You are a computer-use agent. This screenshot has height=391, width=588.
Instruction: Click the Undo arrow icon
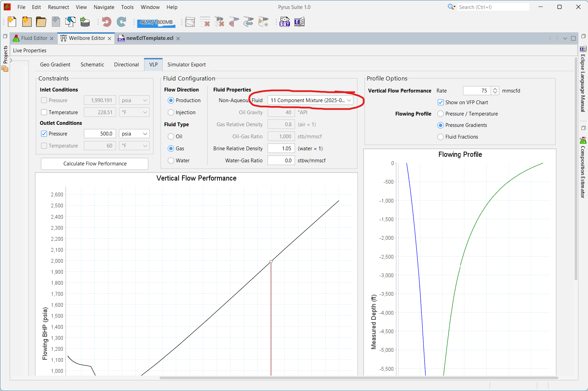click(107, 22)
